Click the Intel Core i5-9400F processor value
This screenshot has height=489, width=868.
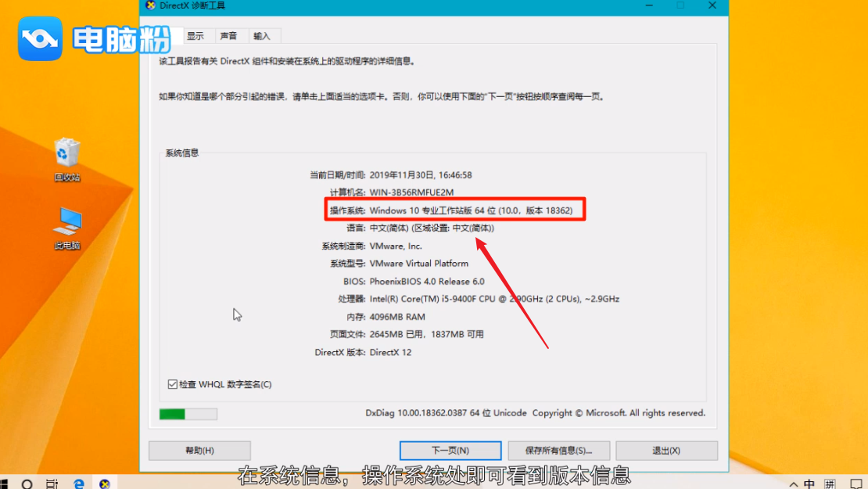pos(494,299)
